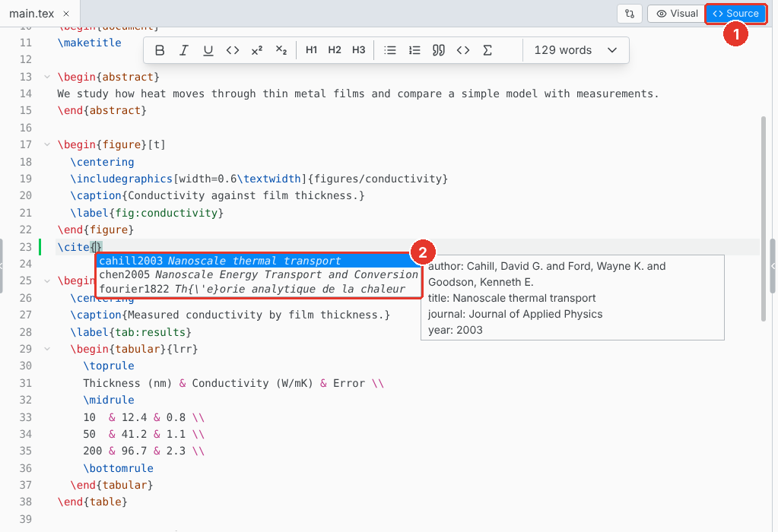
Task: Insert H3 heading
Action: point(358,50)
